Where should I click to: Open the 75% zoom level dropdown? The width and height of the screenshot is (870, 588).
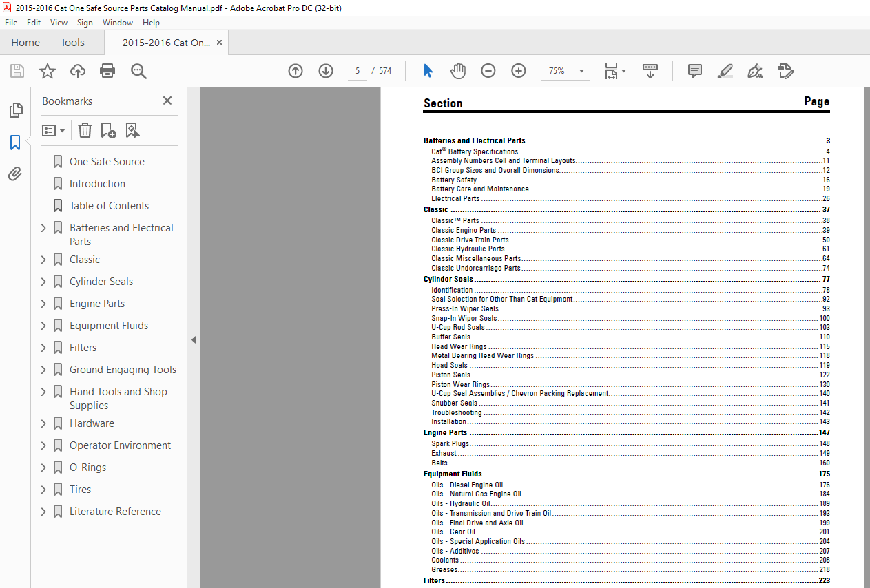581,71
